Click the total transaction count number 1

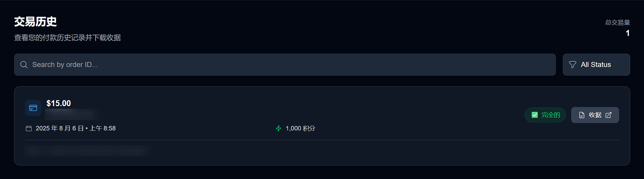tap(628, 33)
